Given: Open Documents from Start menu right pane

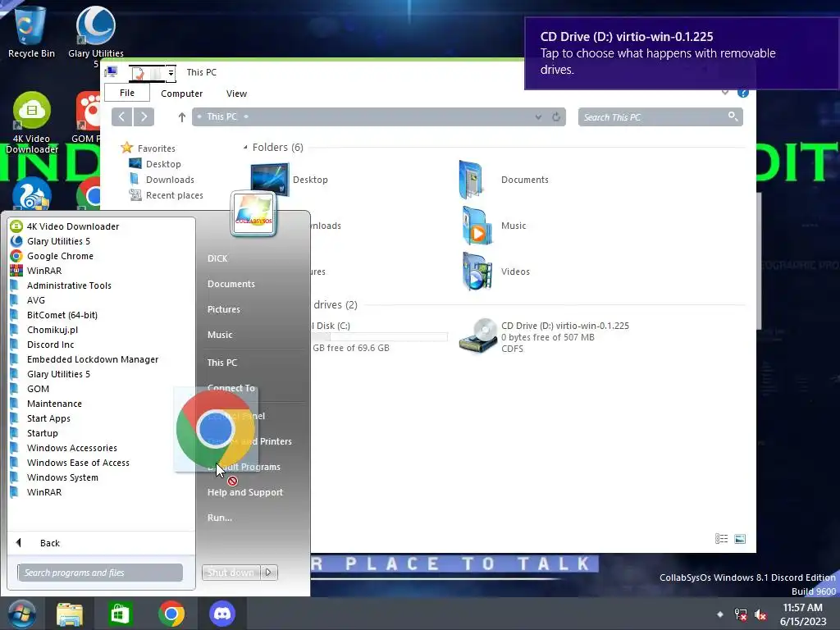Looking at the screenshot, I should (231, 284).
